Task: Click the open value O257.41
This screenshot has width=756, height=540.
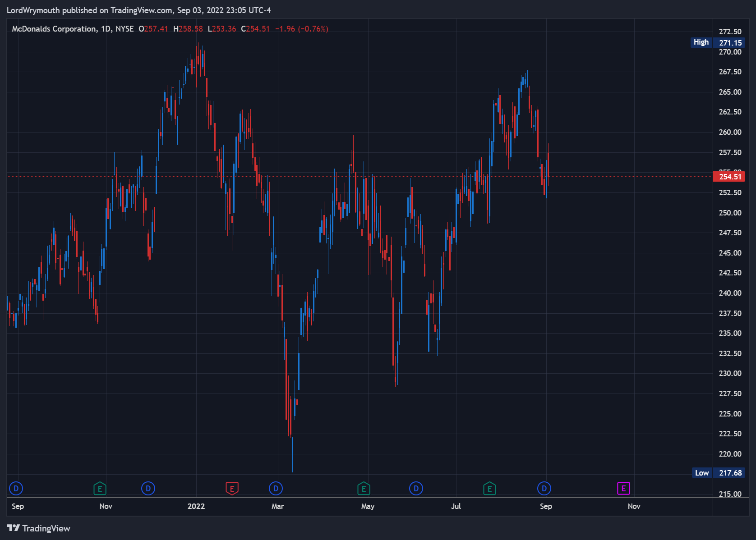Action: pos(153,29)
